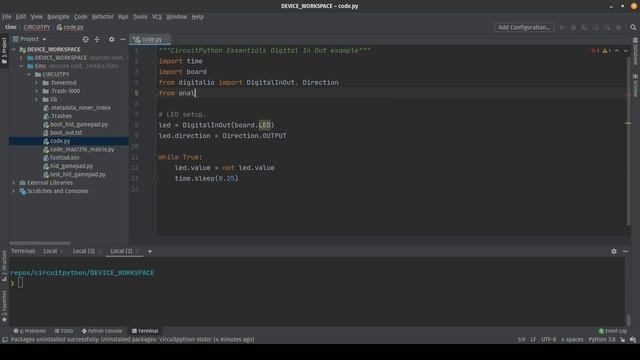This screenshot has width=640, height=360.
Task: Click the Python 3.8 interpreter selector
Action: coord(602,340)
